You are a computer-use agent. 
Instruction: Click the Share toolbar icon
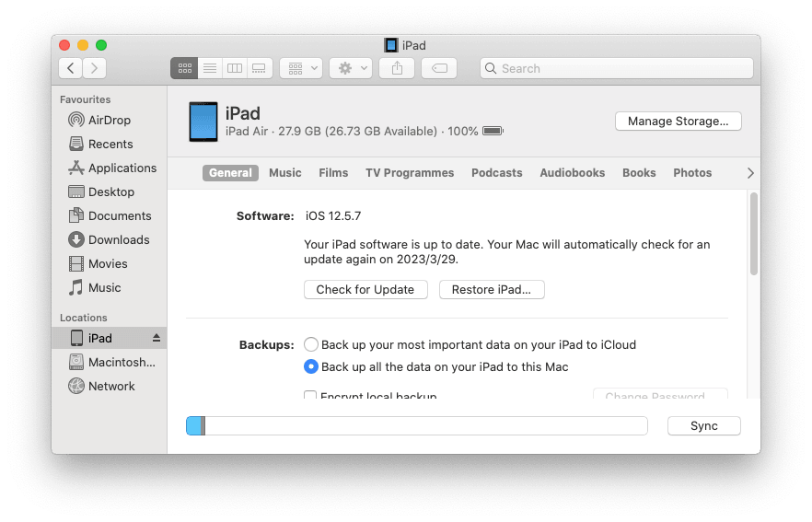[x=397, y=68]
